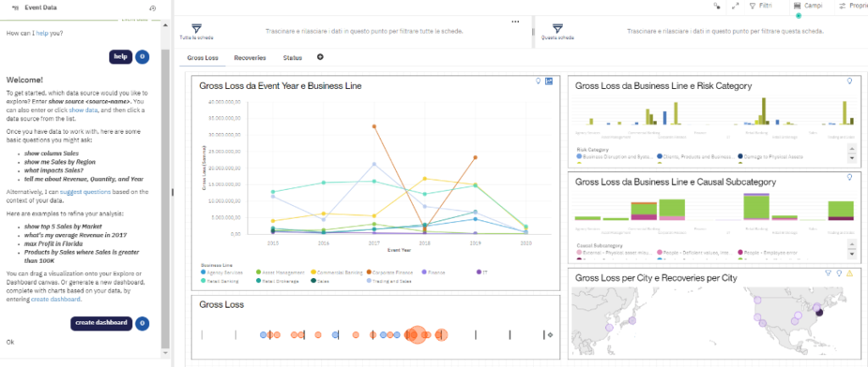Click chart type icon on Event Year chart
Image resolution: width=868 pixels, height=367 pixels.
pos(548,81)
